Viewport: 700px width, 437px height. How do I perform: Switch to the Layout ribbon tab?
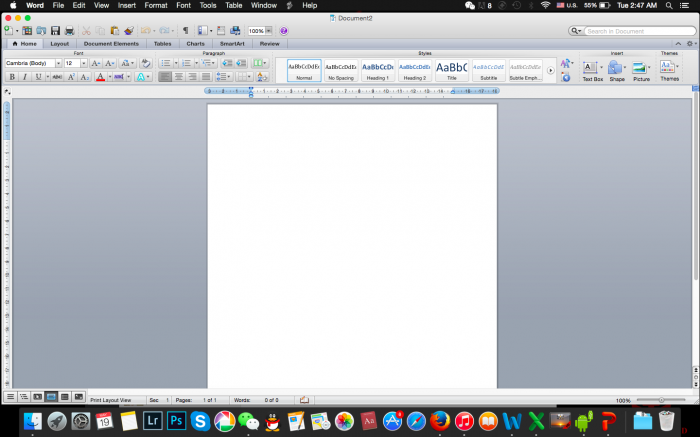59,44
